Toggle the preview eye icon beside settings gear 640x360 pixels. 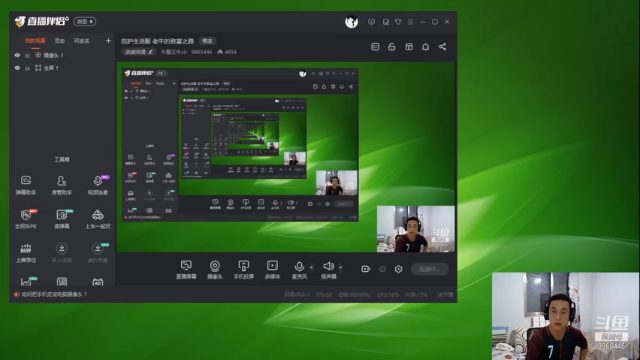click(382, 269)
